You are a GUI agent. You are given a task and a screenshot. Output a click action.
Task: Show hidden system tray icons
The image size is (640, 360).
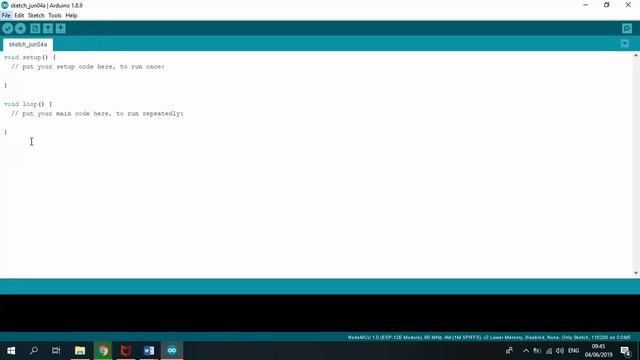[526, 351]
